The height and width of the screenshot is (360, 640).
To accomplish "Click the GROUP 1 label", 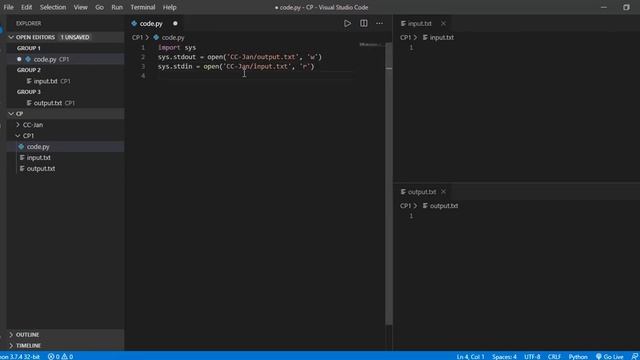I will click(x=29, y=48).
